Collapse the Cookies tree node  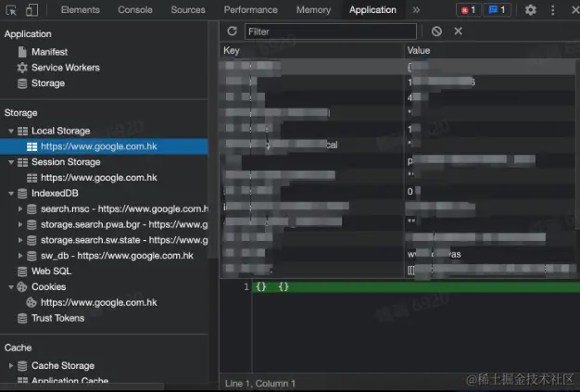[11, 287]
